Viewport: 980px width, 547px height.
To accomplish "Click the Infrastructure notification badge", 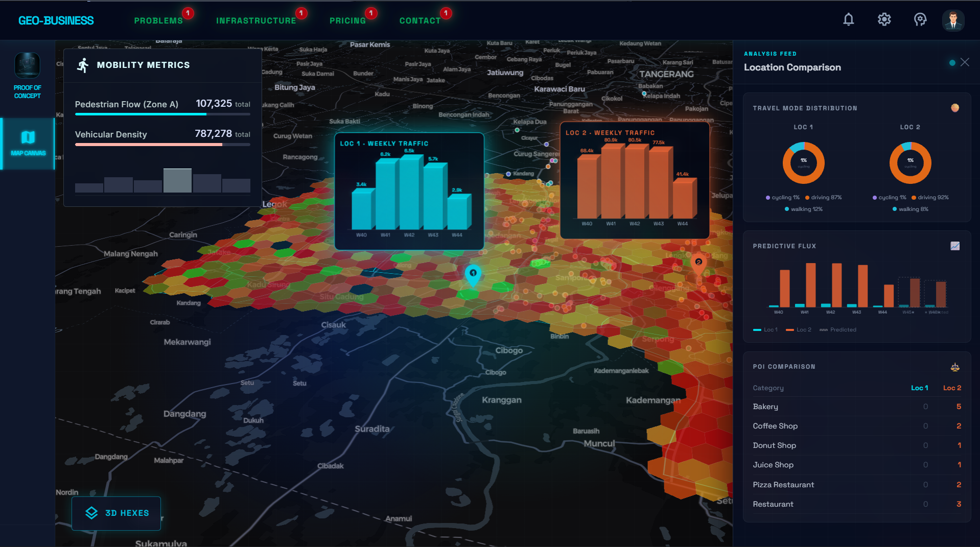I will coord(301,13).
